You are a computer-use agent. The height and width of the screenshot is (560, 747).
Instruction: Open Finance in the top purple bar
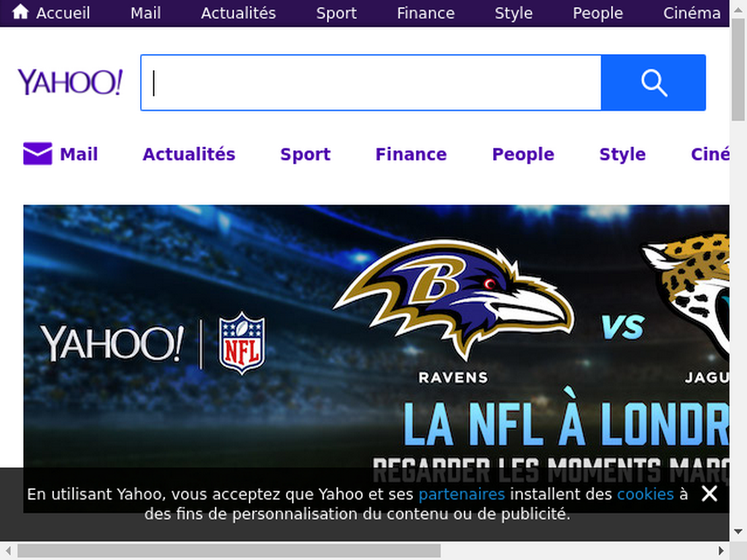[x=425, y=13]
